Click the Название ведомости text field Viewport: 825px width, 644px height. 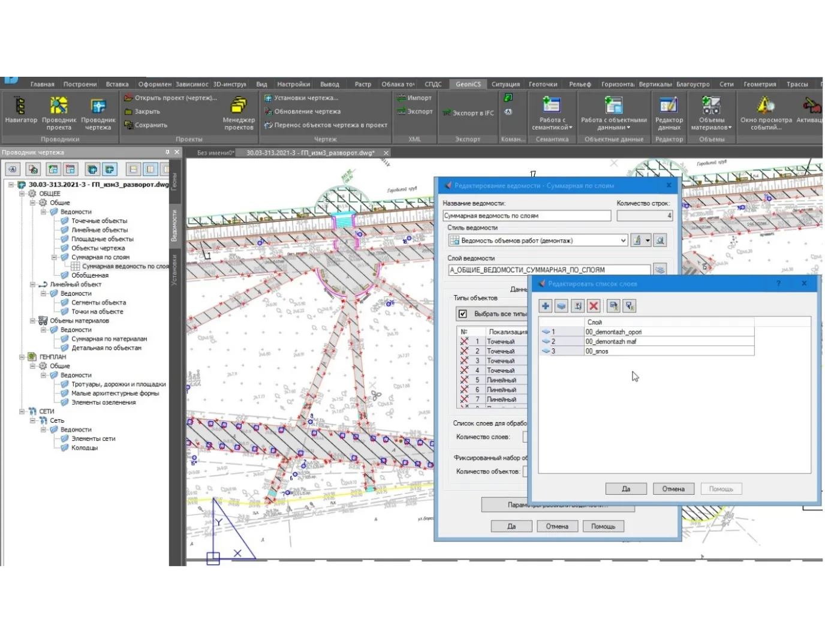tap(526, 216)
